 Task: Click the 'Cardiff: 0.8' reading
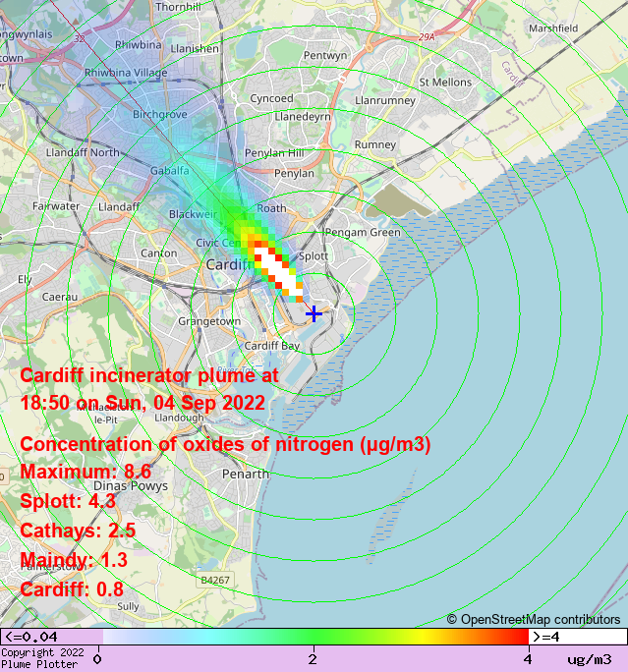tap(72, 589)
